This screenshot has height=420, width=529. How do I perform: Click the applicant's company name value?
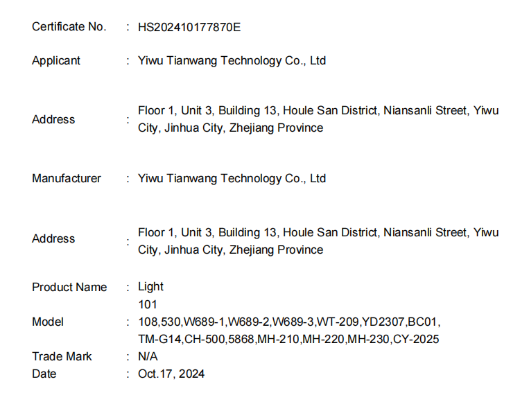pos(232,61)
